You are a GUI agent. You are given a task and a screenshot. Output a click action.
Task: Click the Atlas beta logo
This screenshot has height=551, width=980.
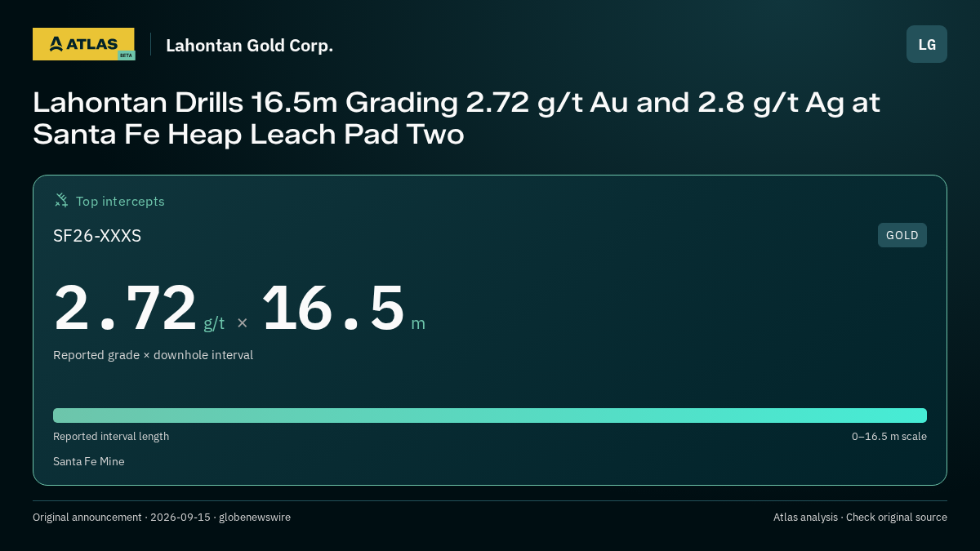(83, 44)
